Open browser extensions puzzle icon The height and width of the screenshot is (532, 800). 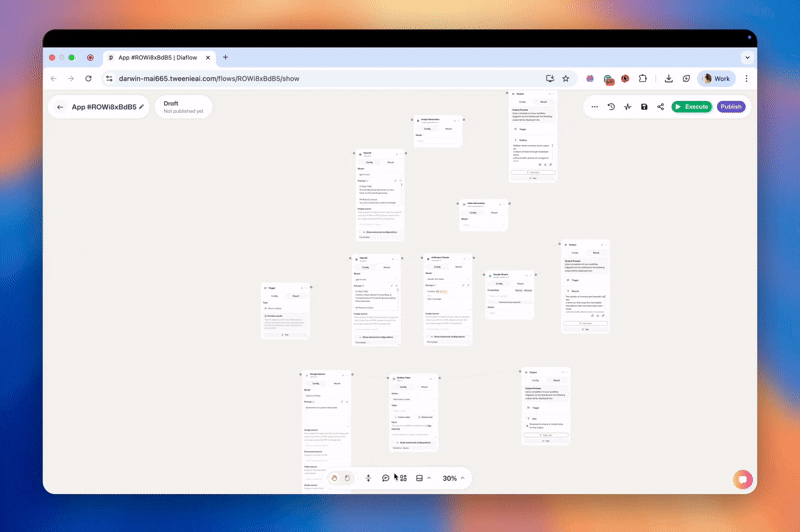(642, 79)
